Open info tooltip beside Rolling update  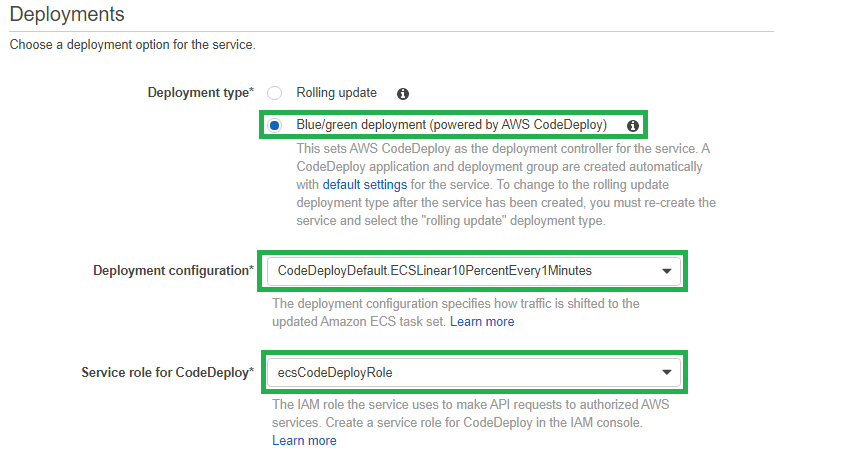coord(402,94)
